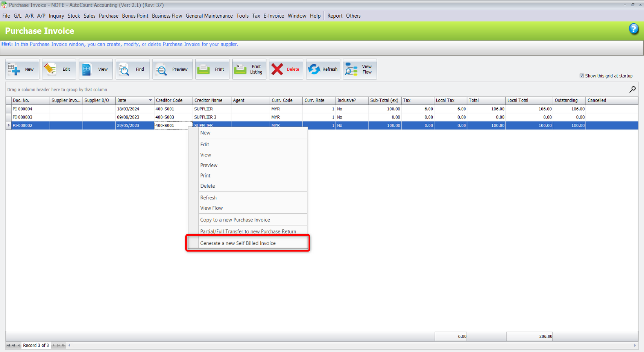This screenshot has width=644, height=352.
Task: Open the General Maintenance menu
Action: coord(209,16)
